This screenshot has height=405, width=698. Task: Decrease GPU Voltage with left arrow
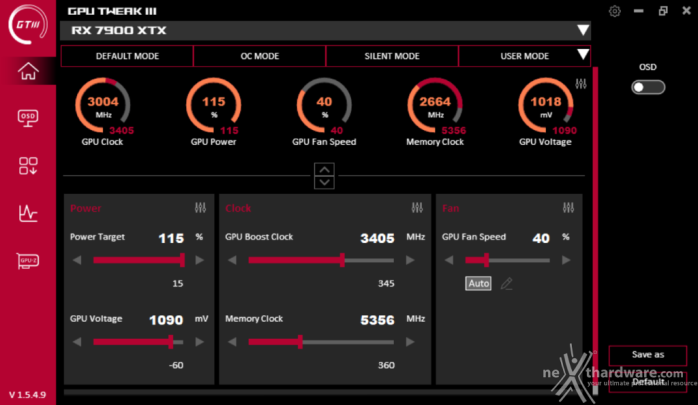click(77, 342)
